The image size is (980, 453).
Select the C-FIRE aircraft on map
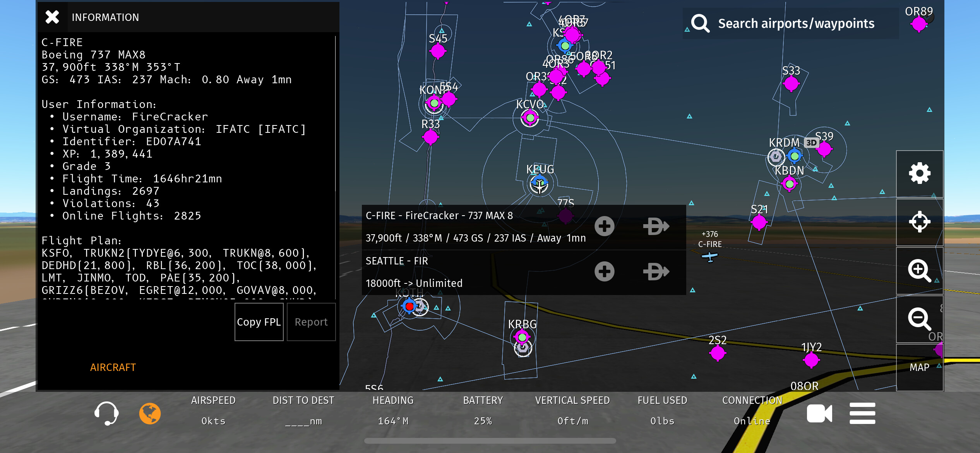(709, 256)
